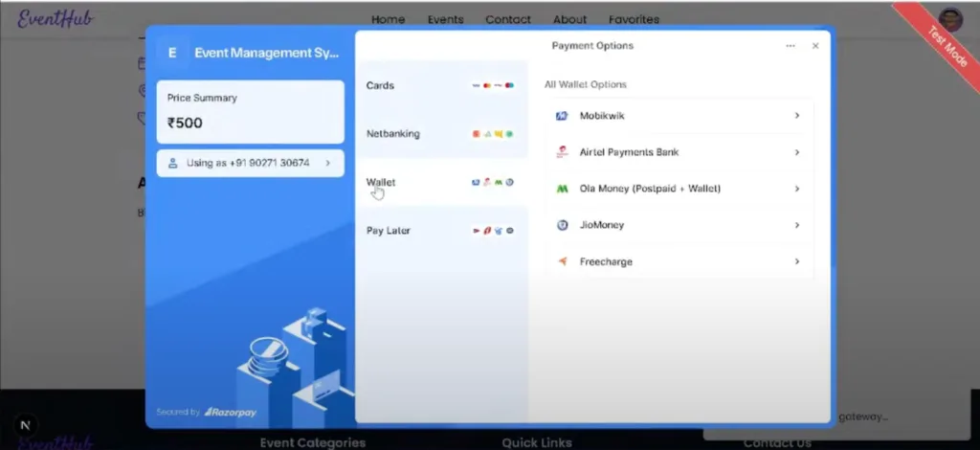
Task: Click the user avatar in the header
Action: pos(950,19)
